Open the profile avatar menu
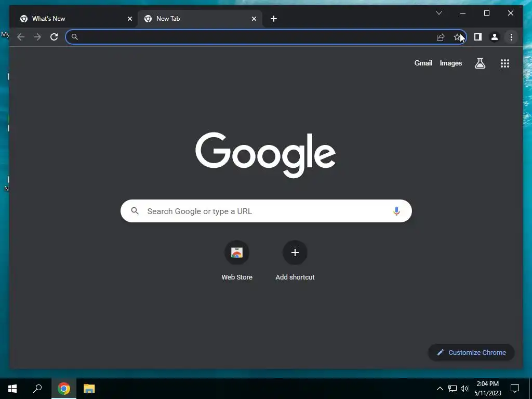Screen dimensions: 532x399 (x=495, y=37)
